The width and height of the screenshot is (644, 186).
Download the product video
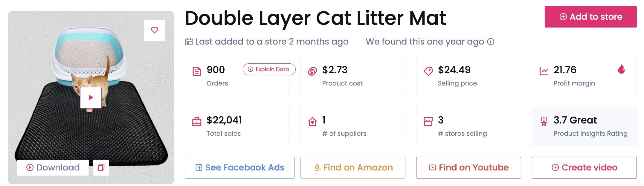click(x=53, y=167)
